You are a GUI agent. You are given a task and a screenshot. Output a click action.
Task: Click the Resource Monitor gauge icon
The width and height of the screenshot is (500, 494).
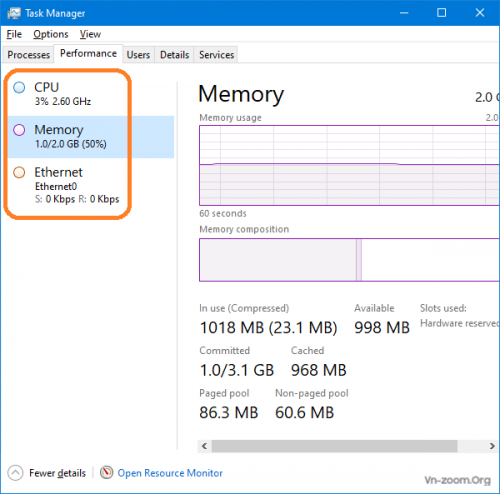click(x=107, y=472)
